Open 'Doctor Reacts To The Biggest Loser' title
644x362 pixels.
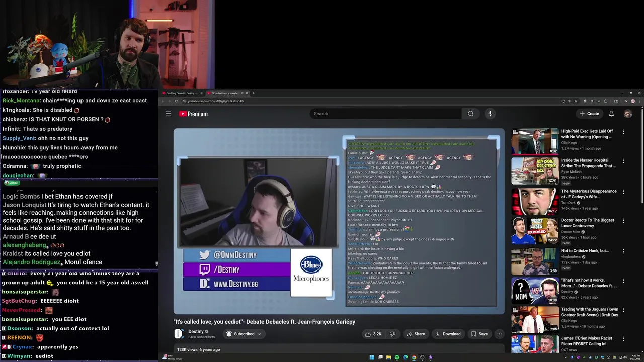[x=588, y=223]
